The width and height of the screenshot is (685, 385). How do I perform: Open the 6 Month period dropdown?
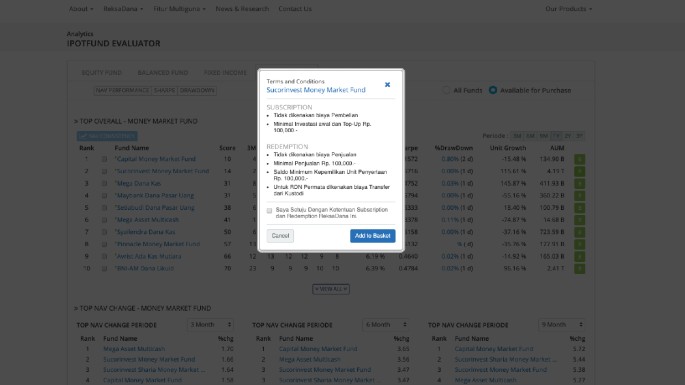[x=386, y=325]
